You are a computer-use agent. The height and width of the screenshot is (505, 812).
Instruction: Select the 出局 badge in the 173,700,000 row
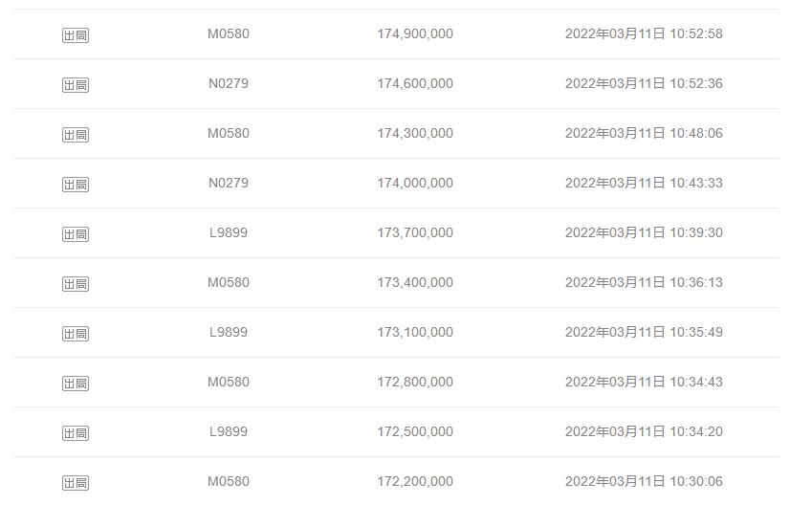click(76, 234)
